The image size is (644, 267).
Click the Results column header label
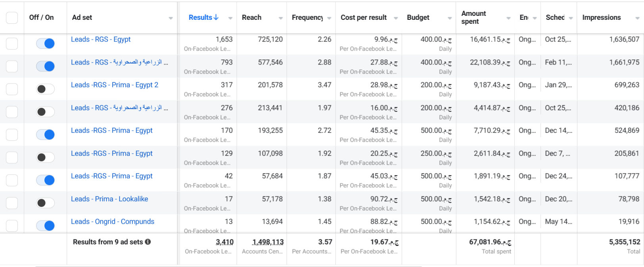200,17
